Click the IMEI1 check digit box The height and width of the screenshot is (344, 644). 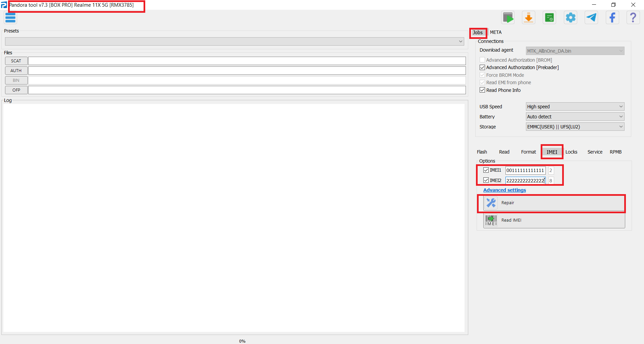551,170
